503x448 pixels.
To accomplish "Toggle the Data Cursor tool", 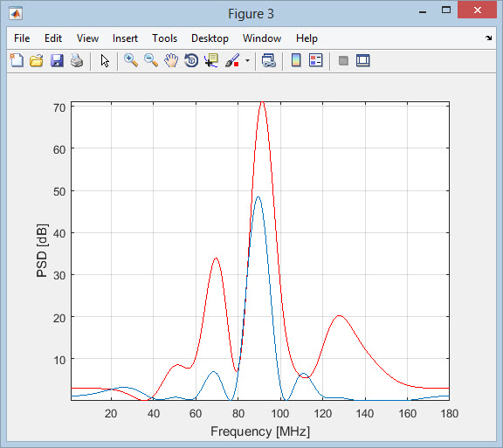I will [211, 60].
